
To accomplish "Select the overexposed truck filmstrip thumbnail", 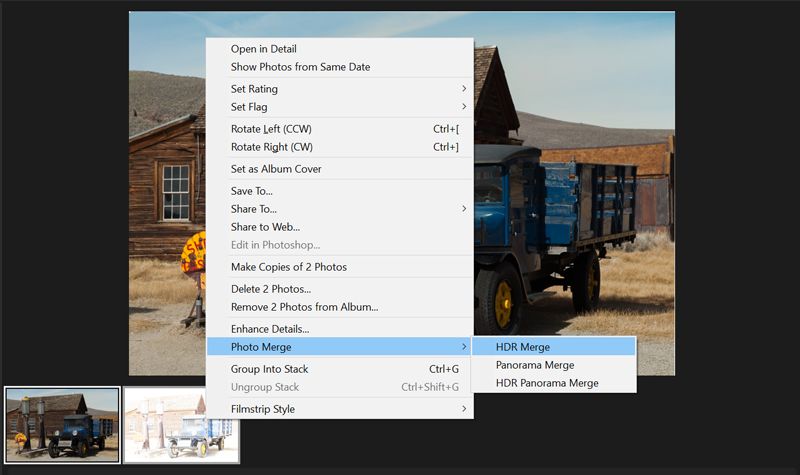I will 181,426.
